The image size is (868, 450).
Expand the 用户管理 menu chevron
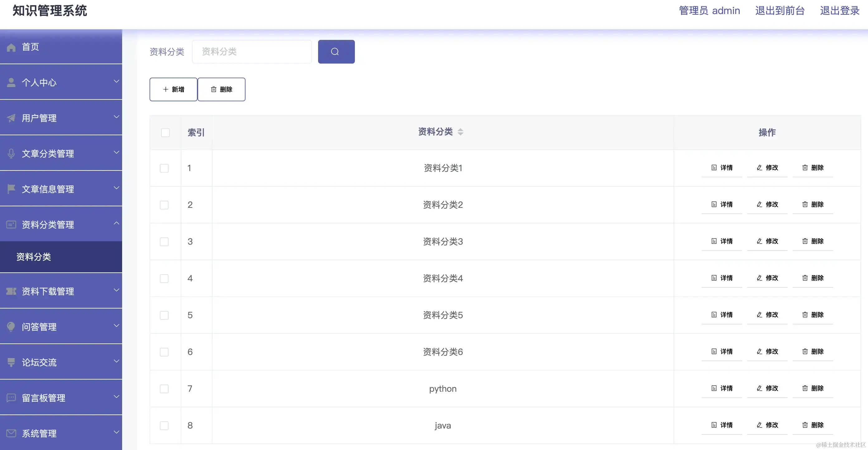116,117
